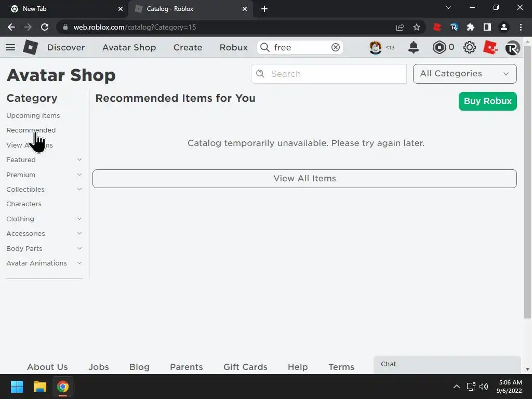Screen dimensions: 532x399
Task: Clear the 'free' text with the X icon
Action: tap(336, 47)
